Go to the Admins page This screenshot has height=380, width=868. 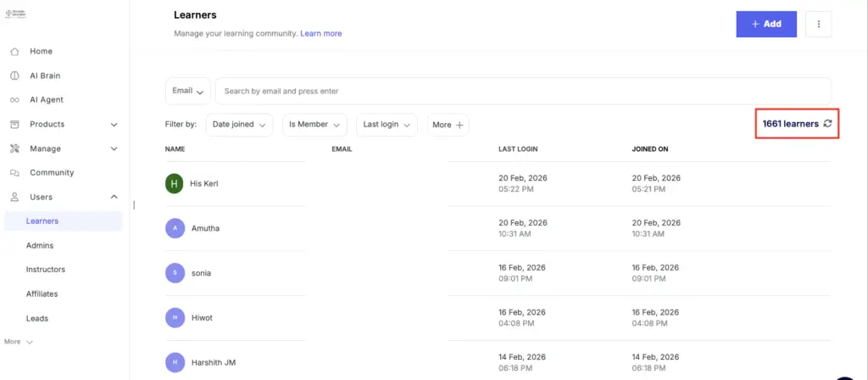40,246
